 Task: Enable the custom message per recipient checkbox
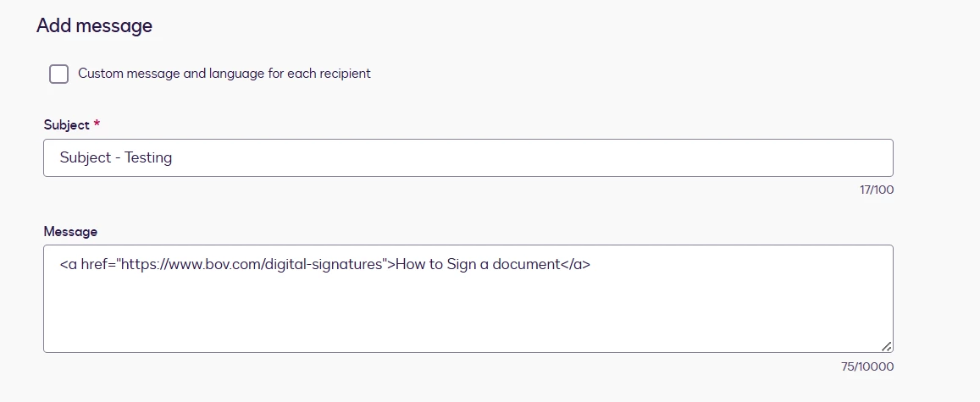point(58,74)
